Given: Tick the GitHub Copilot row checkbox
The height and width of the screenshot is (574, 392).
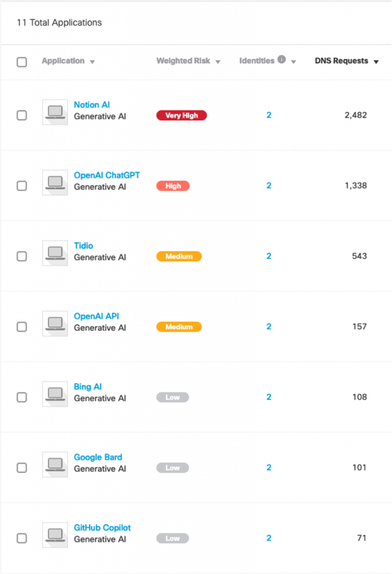Looking at the screenshot, I should (x=22, y=538).
